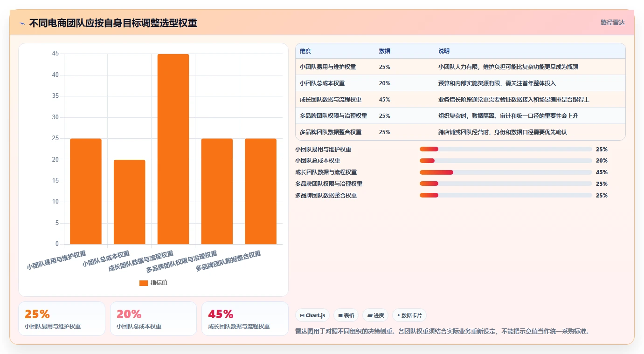Click the 说明 column header
This screenshot has width=644, height=354.
444,51
